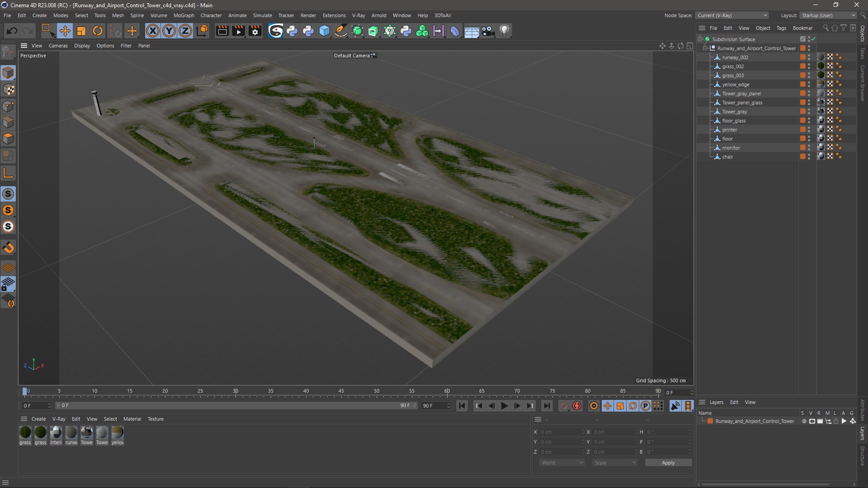Click frame 45 on timeline ruler
Image resolution: width=868 pixels, height=488 pixels.
point(341,391)
